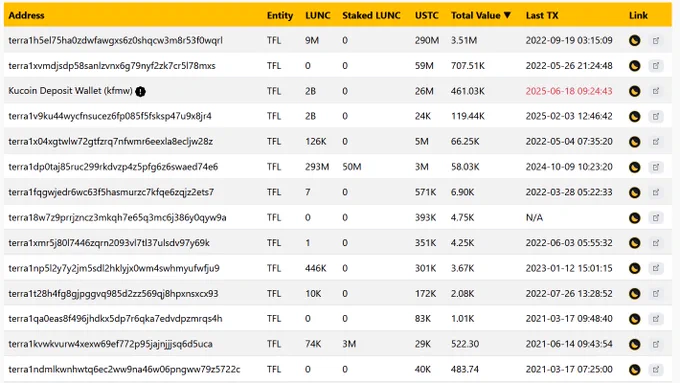Select address terra1fqgwjedr6wc63f5hasmurzc7kfqe6zqjz2ets7

(x=111, y=192)
